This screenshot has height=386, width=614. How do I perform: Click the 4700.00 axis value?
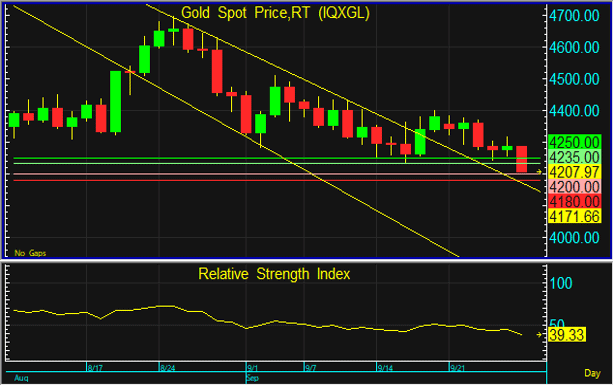pos(574,16)
